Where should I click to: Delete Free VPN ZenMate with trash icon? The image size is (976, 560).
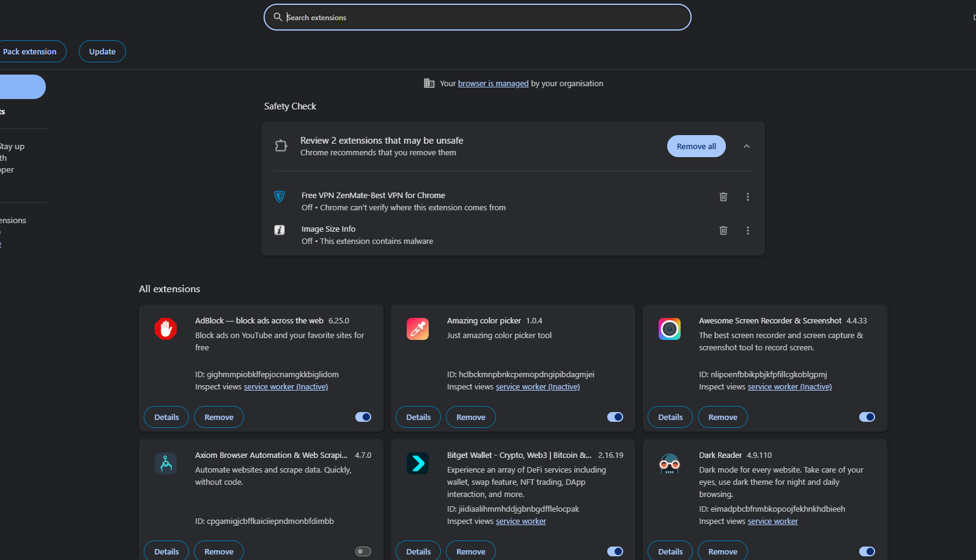coord(723,197)
